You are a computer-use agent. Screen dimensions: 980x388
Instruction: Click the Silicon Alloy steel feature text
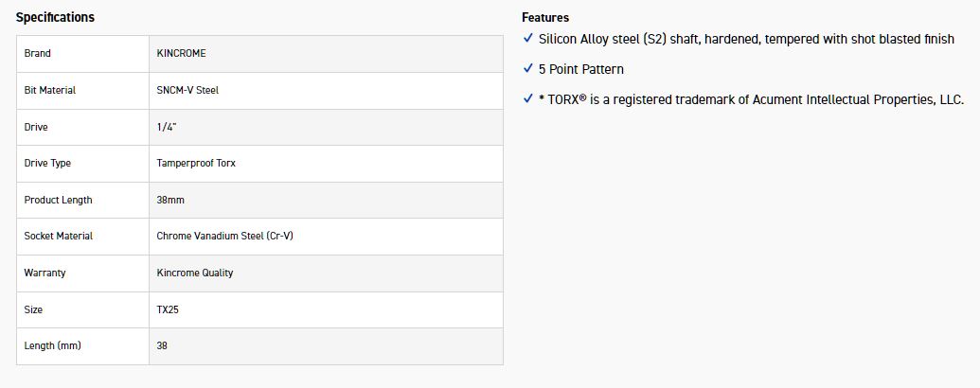(x=746, y=39)
